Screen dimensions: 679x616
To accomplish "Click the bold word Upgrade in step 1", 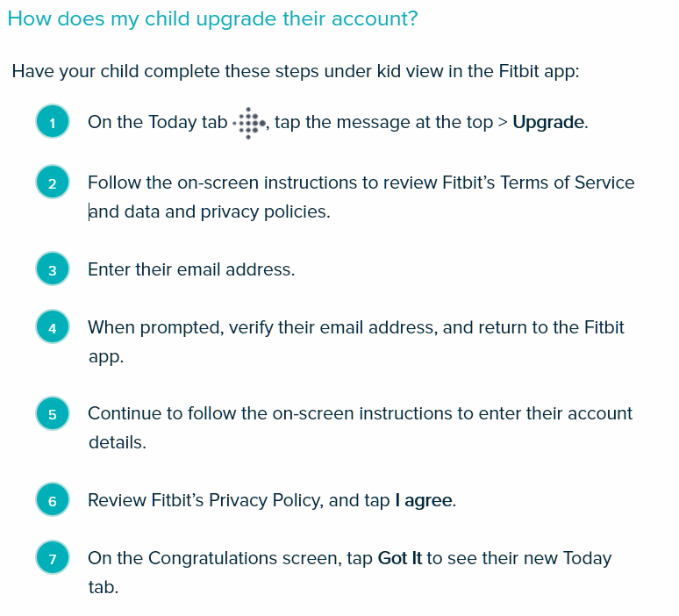I will point(548,123).
